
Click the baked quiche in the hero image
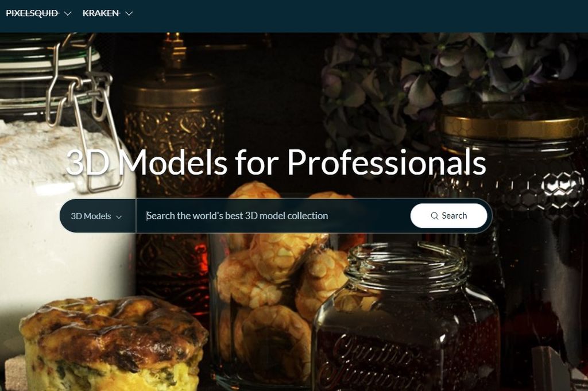tap(113, 343)
